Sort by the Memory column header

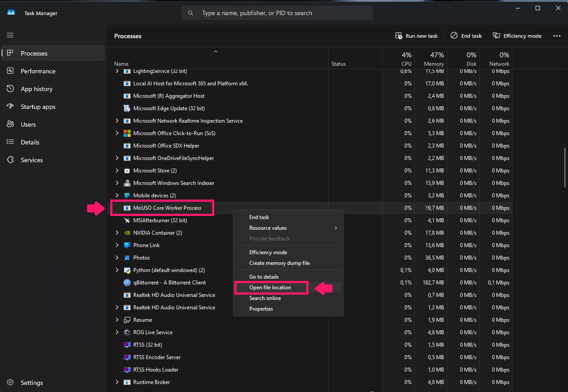431,59
